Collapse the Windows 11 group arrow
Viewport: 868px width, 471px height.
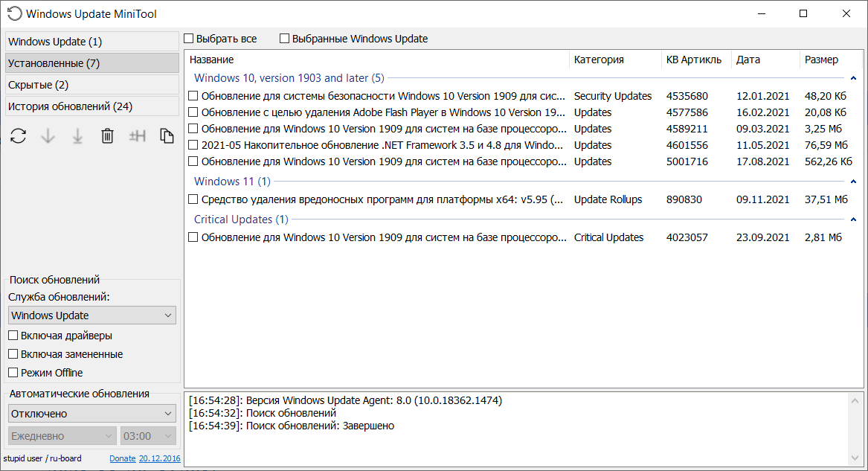point(853,182)
